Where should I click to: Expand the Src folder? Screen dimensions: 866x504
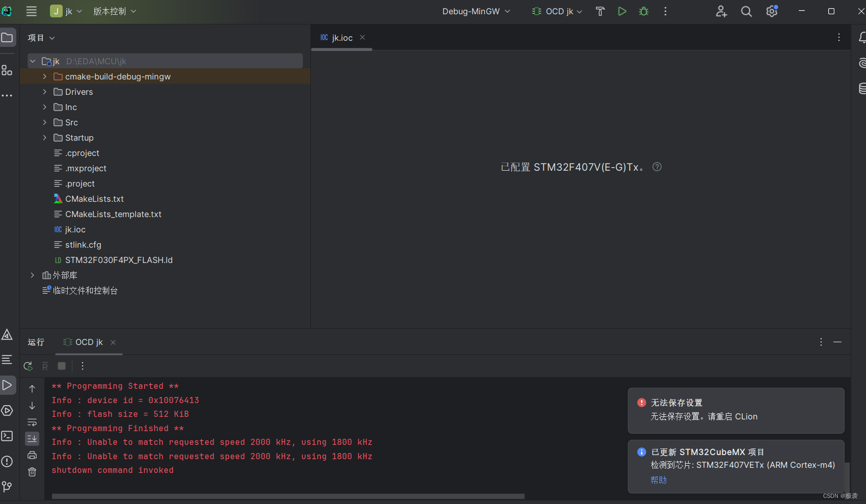coord(45,122)
